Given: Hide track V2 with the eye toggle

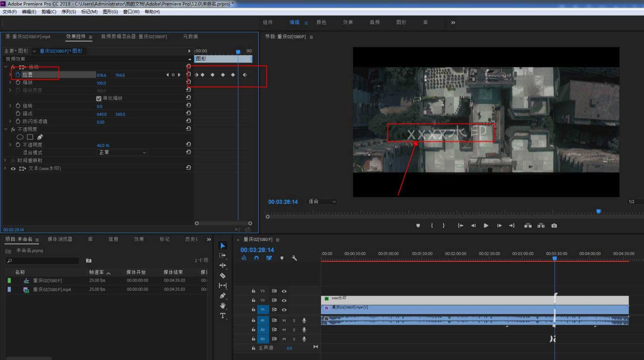Looking at the screenshot, I should (284, 300).
